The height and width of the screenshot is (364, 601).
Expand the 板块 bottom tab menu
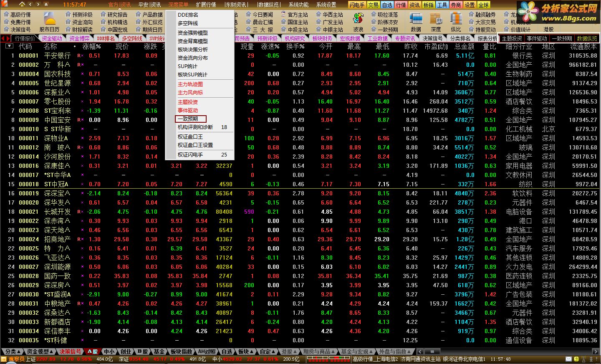click(246, 351)
